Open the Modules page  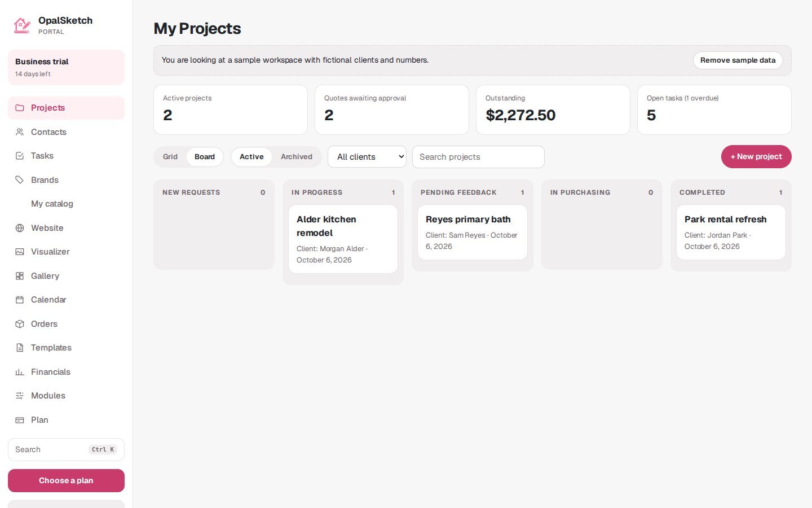tap(66, 396)
